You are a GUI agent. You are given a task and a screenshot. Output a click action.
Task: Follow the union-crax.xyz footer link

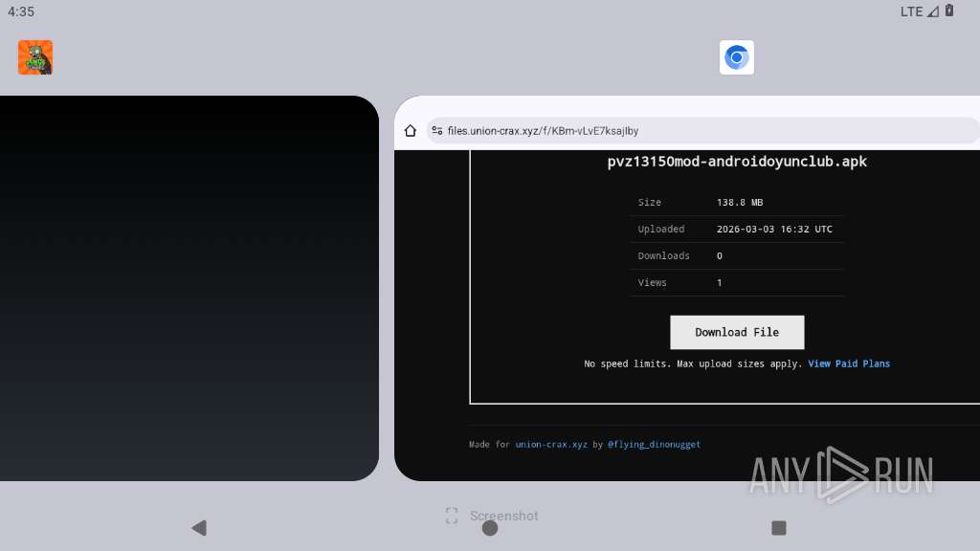click(551, 444)
